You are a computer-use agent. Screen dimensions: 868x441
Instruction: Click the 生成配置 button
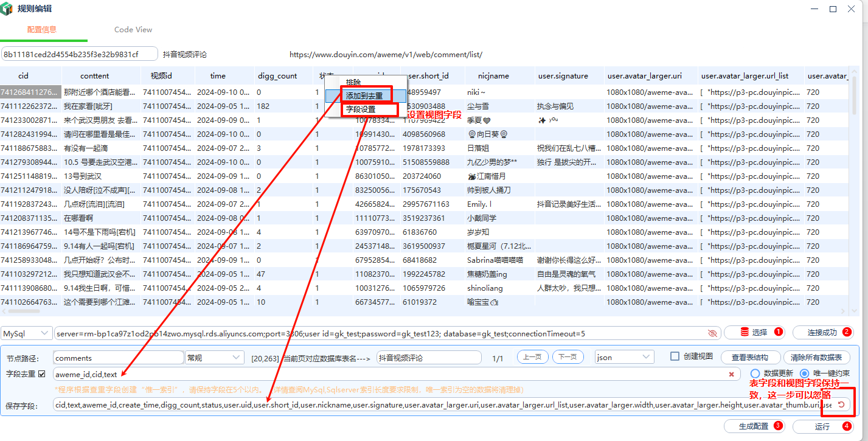(754, 426)
